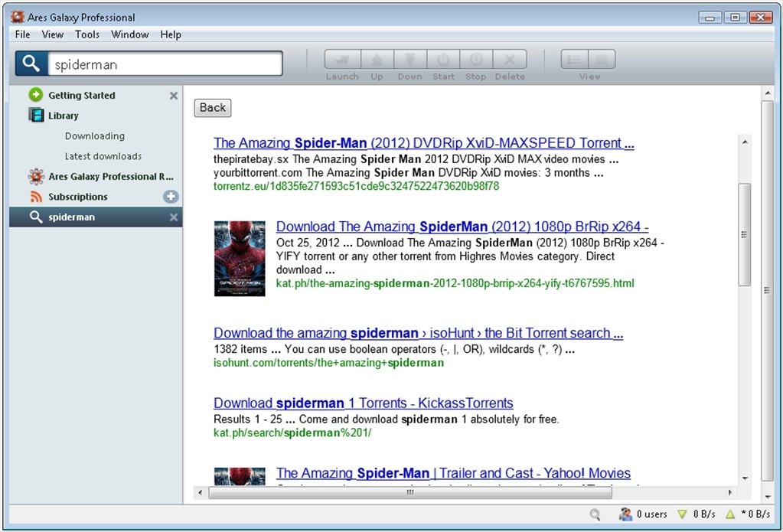Click the Launch toolbar button

coord(343,60)
